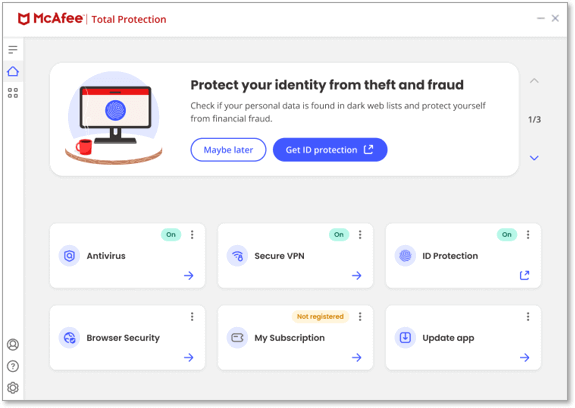Screen dimensions: 575x408
Task: Open the help question mark icon
Action: click(13, 366)
